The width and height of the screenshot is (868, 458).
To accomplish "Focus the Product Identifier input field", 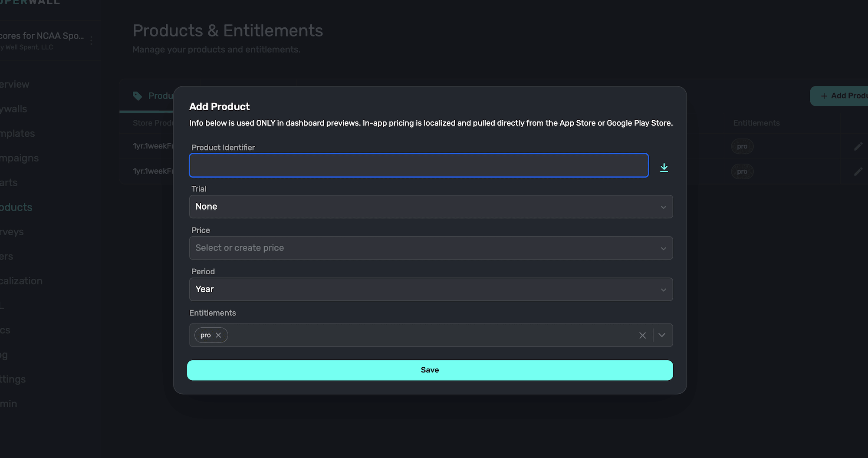I will tap(418, 165).
